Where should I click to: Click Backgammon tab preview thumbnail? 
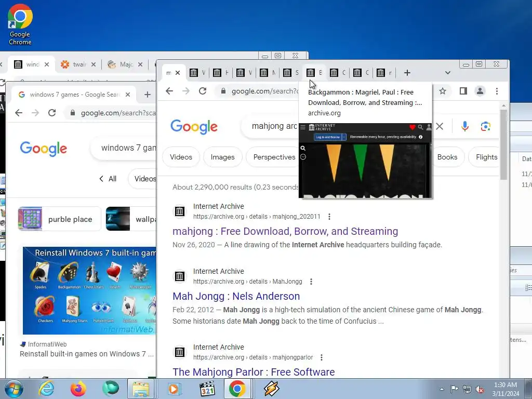(365, 161)
